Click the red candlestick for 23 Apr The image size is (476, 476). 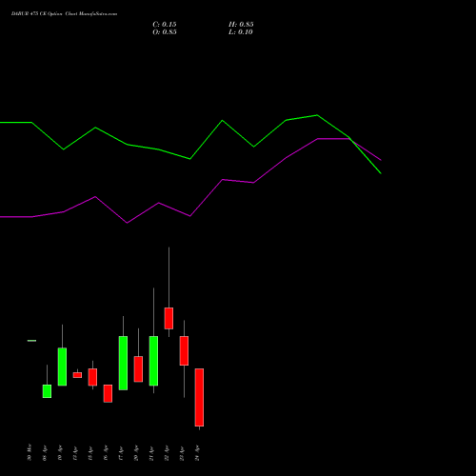click(x=184, y=350)
